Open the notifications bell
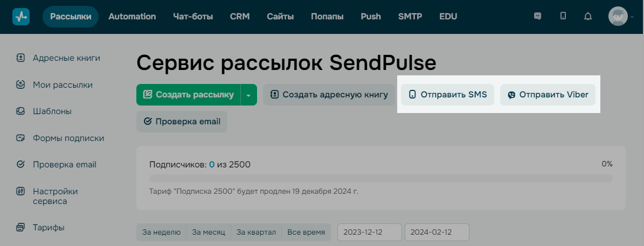 [588, 16]
